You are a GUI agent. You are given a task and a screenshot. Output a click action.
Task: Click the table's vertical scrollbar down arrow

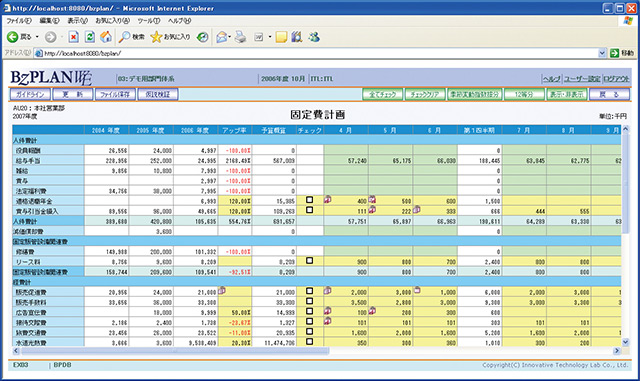625,342
